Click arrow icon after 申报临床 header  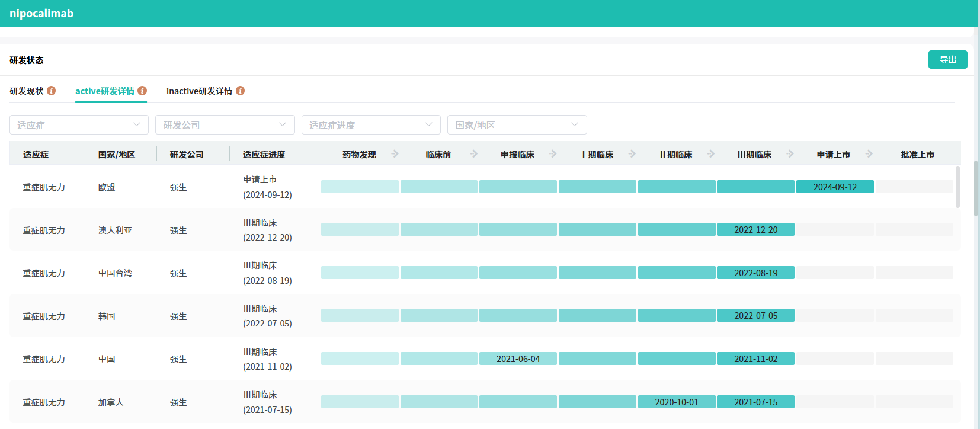click(x=553, y=154)
